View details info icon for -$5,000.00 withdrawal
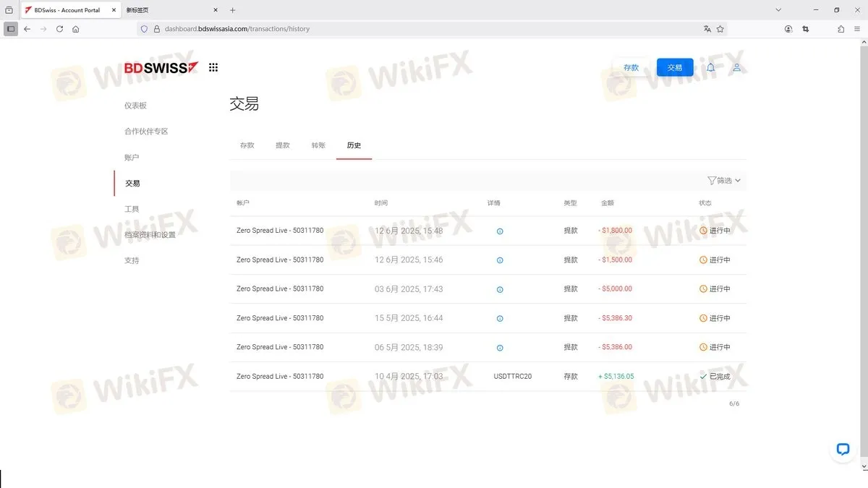 (x=500, y=289)
